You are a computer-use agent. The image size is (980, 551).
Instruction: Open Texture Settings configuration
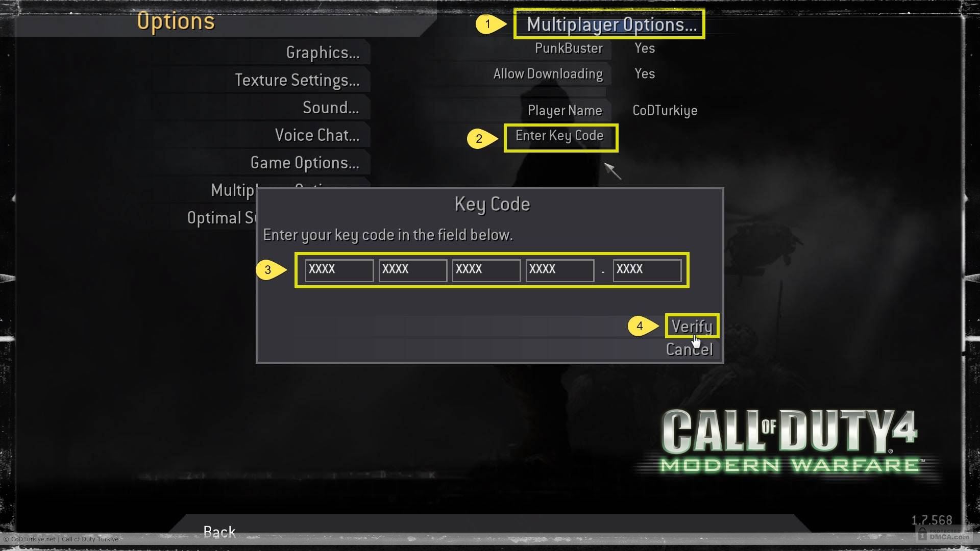pos(297,80)
